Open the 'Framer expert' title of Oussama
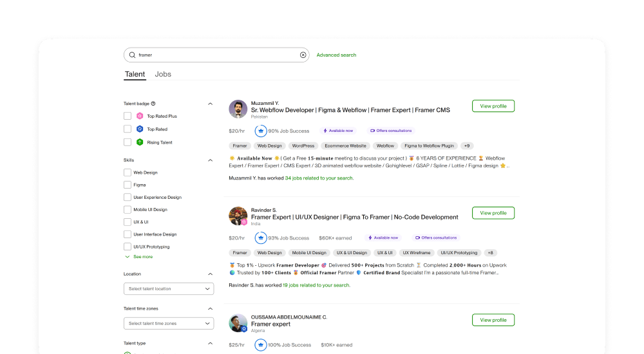Image resolution: width=644 pixels, height=354 pixels. pyautogui.click(x=270, y=324)
